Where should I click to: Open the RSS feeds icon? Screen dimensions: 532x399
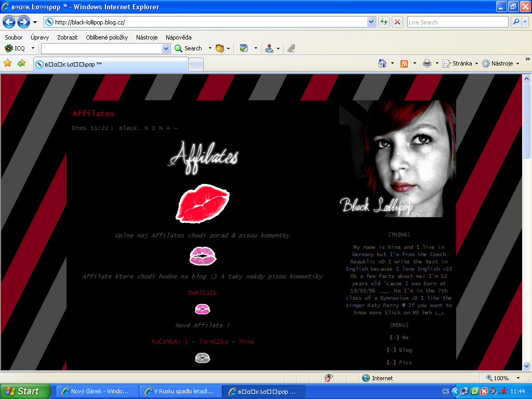(x=404, y=63)
